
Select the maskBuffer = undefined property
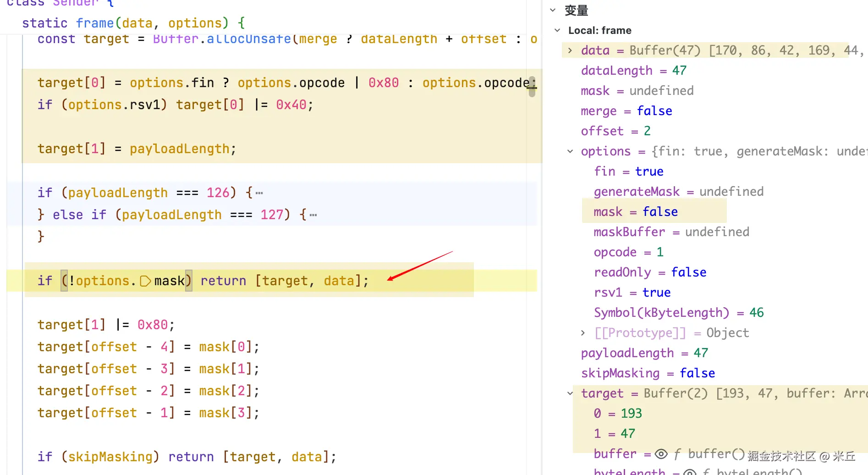(671, 232)
